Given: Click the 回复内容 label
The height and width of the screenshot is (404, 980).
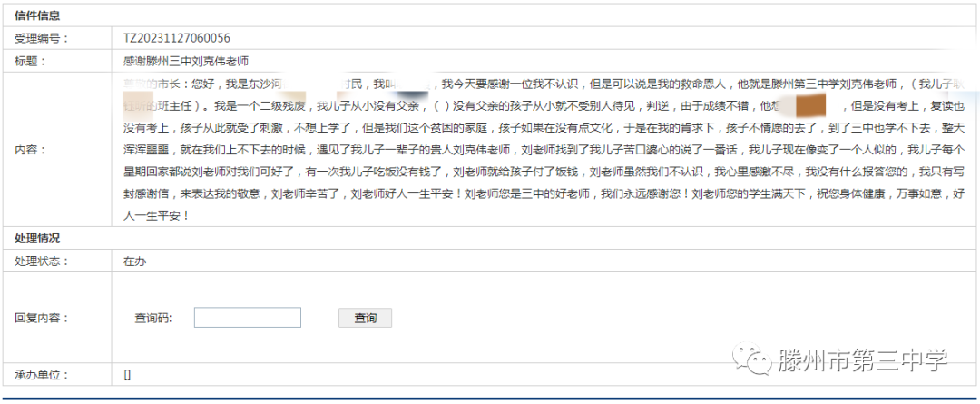Looking at the screenshot, I should click(41, 318).
